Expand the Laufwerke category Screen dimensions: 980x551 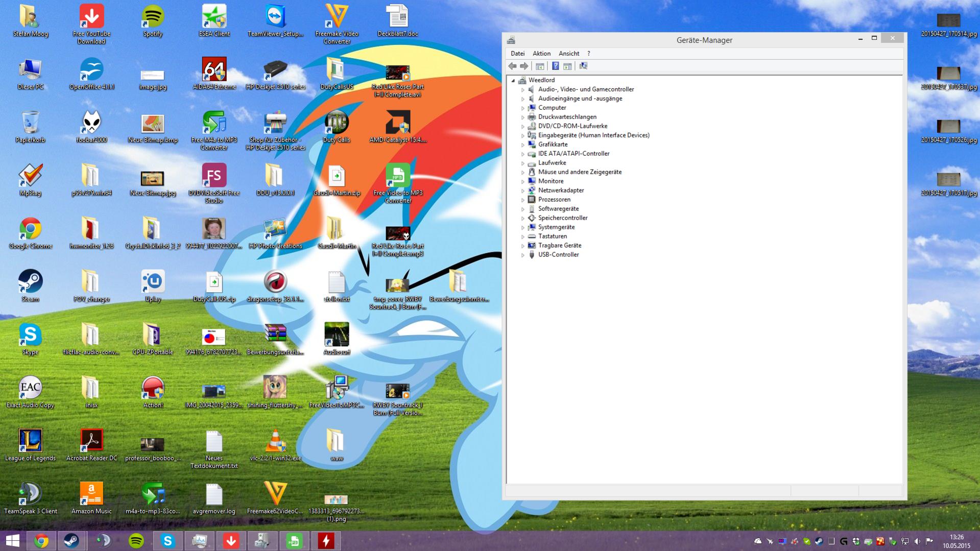pyautogui.click(x=522, y=163)
